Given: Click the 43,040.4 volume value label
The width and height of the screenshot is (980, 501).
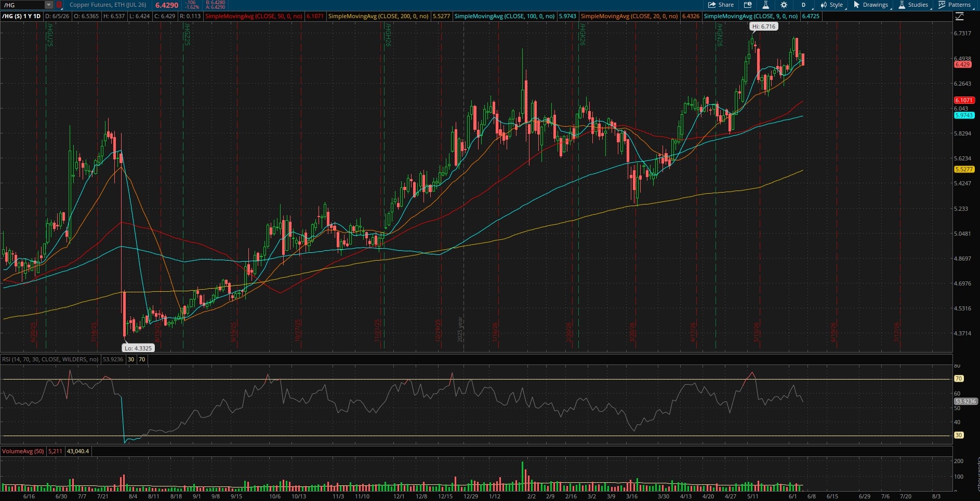Looking at the screenshot, I should tap(78, 451).
